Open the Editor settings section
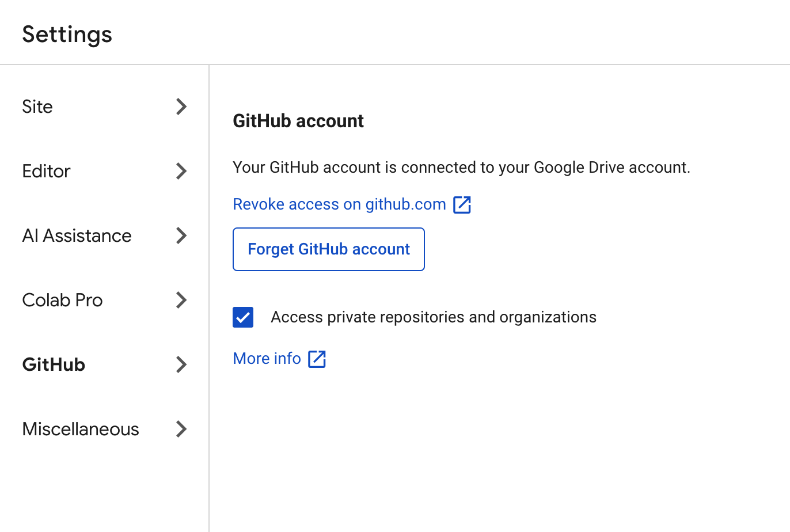 [x=104, y=171]
